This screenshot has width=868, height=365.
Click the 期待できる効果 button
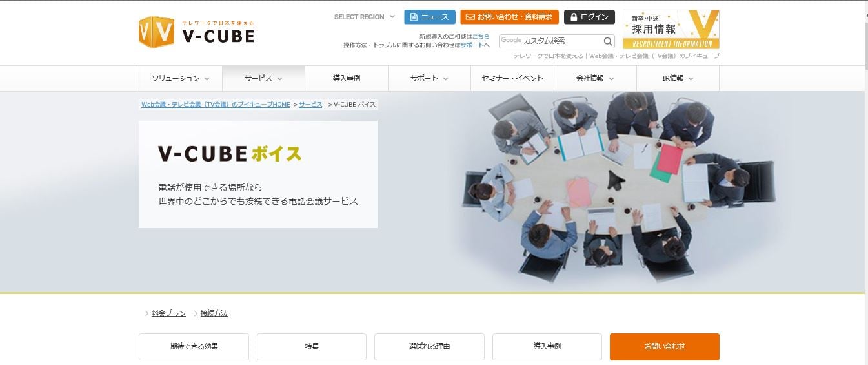(194, 347)
